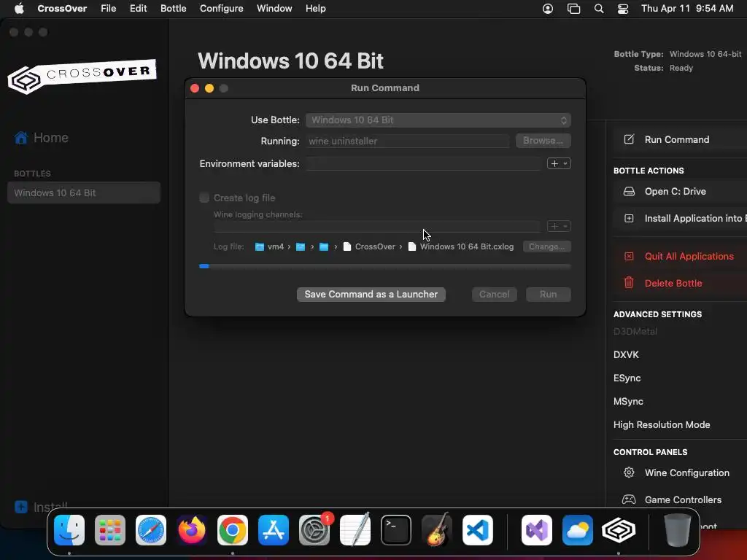This screenshot has height=560, width=747.
Task: Click the user account menu bar icon
Action: (x=548, y=9)
